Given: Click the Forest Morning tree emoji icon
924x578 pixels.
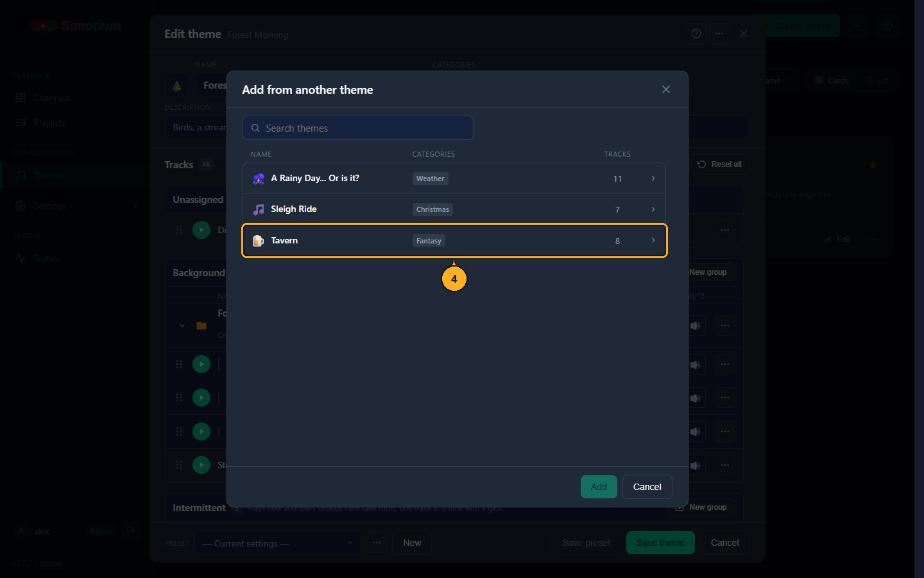Looking at the screenshot, I should click(x=177, y=85).
